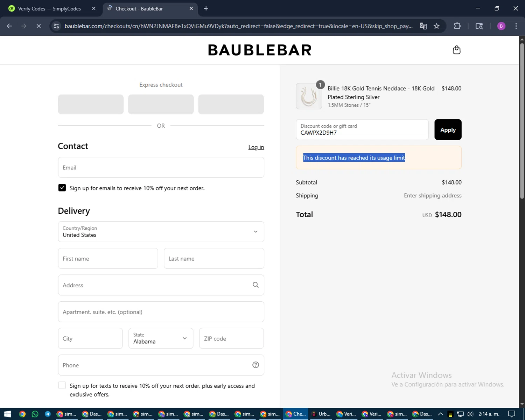The height and width of the screenshot is (420, 525).
Task: Click the browser address bar URL
Action: (x=238, y=26)
